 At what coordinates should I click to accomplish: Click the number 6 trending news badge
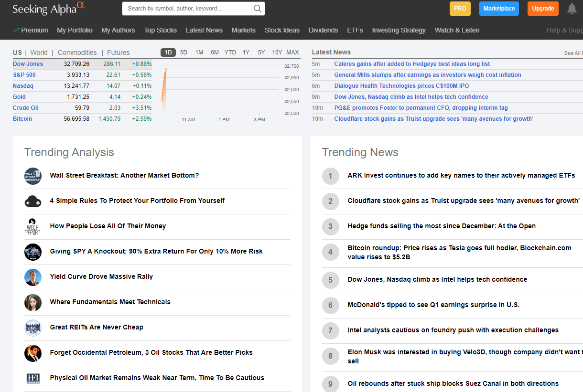pos(330,305)
